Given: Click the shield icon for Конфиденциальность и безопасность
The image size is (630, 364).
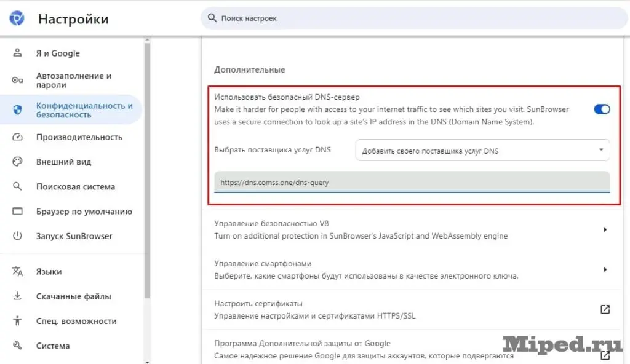Looking at the screenshot, I should tap(17, 109).
